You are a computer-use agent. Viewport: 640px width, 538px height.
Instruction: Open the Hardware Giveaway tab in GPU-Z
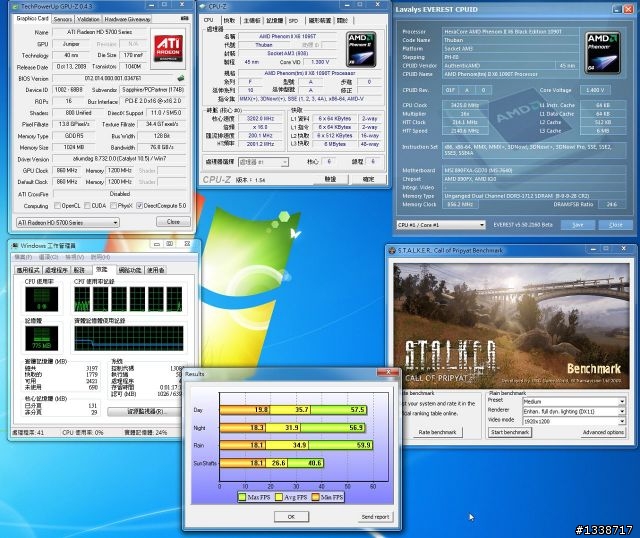tap(127, 19)
